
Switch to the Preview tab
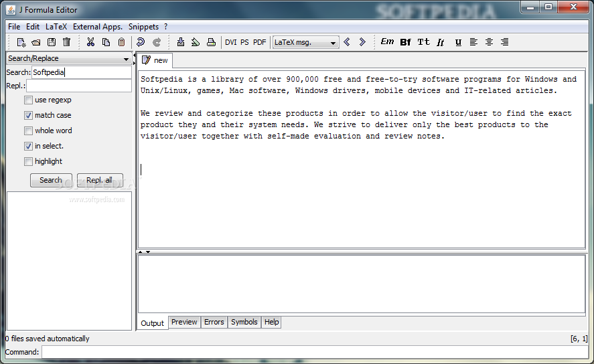(184, 322)
